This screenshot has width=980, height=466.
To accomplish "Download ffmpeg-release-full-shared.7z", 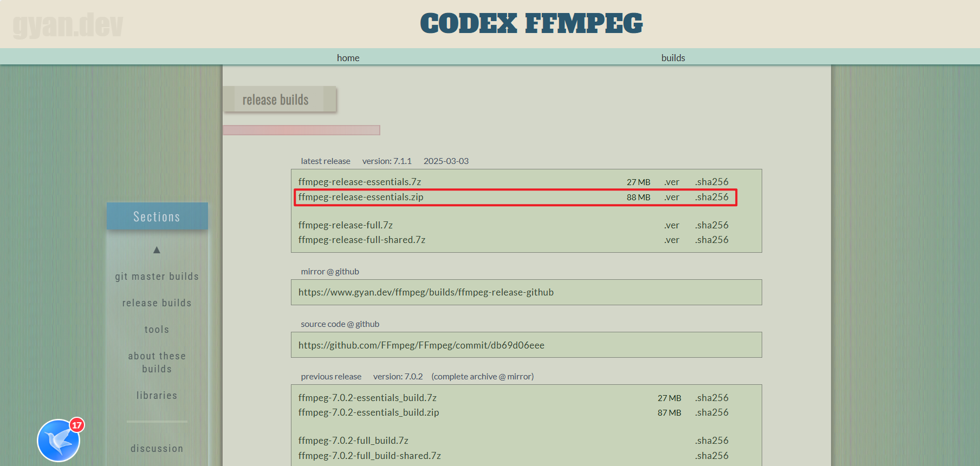I will click(362, 240).
